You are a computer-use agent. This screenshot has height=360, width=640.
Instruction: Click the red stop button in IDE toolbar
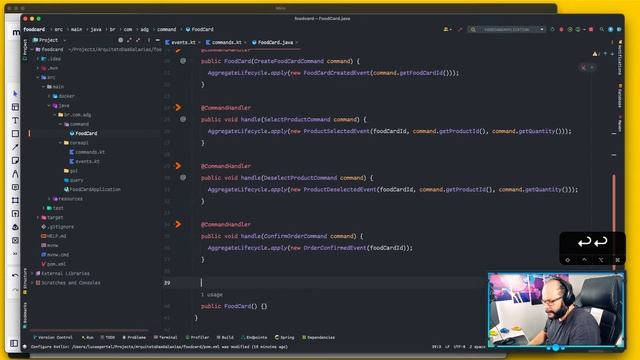[591, 29]
